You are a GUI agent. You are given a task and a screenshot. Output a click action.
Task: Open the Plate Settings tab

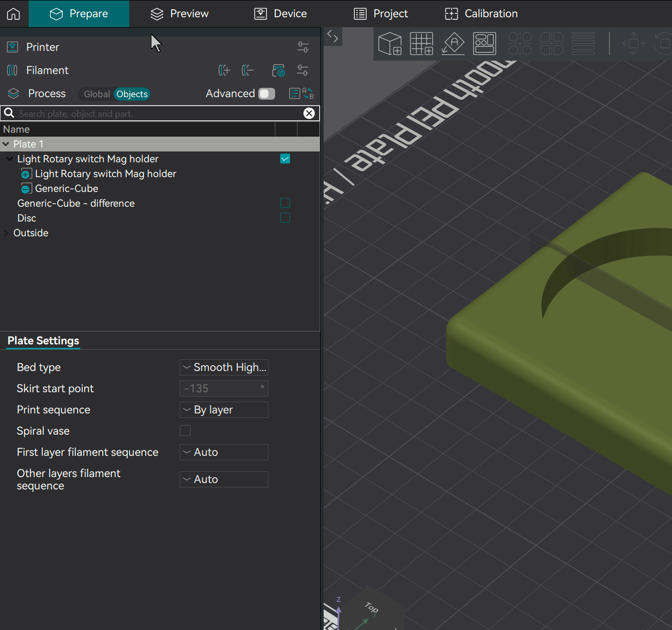tap(43, 341)
